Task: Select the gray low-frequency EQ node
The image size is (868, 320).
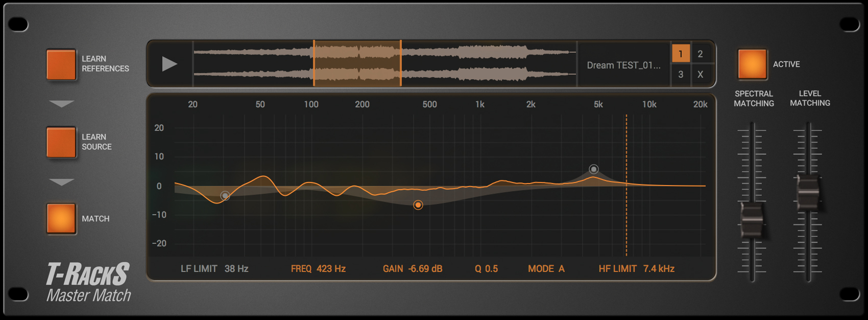Action: click(x=225, y=196)
